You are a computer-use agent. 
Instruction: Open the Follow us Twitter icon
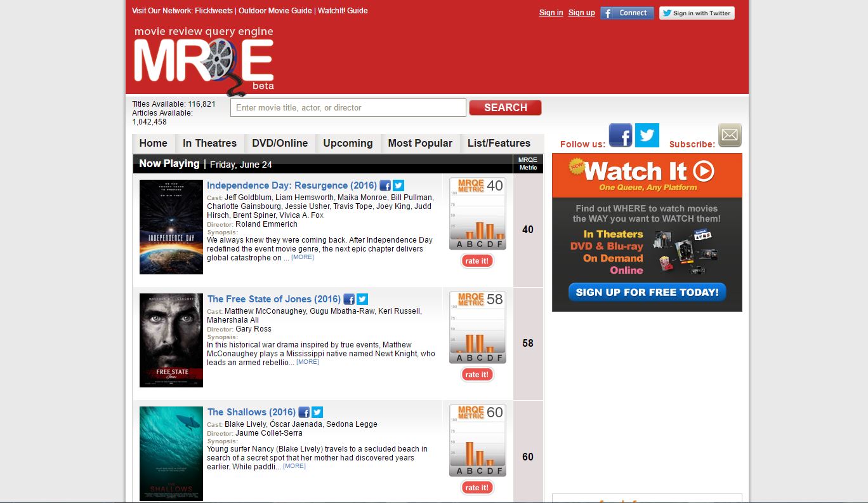(x=647, y=135)
